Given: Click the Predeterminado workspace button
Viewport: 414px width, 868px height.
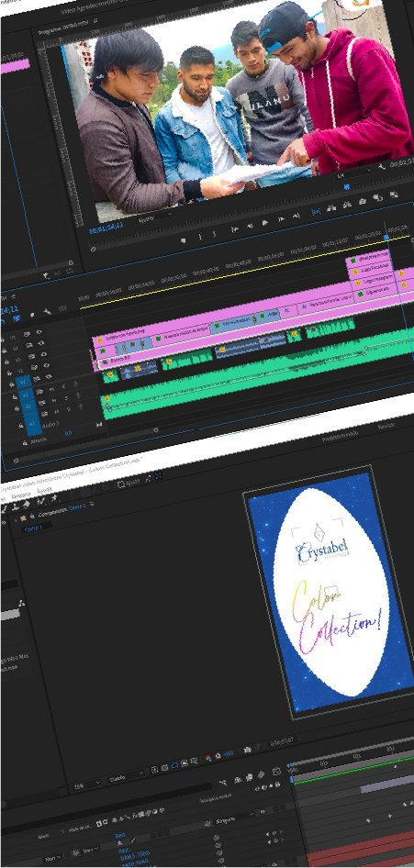Looking at the screenshot, I should coord(340,435).
